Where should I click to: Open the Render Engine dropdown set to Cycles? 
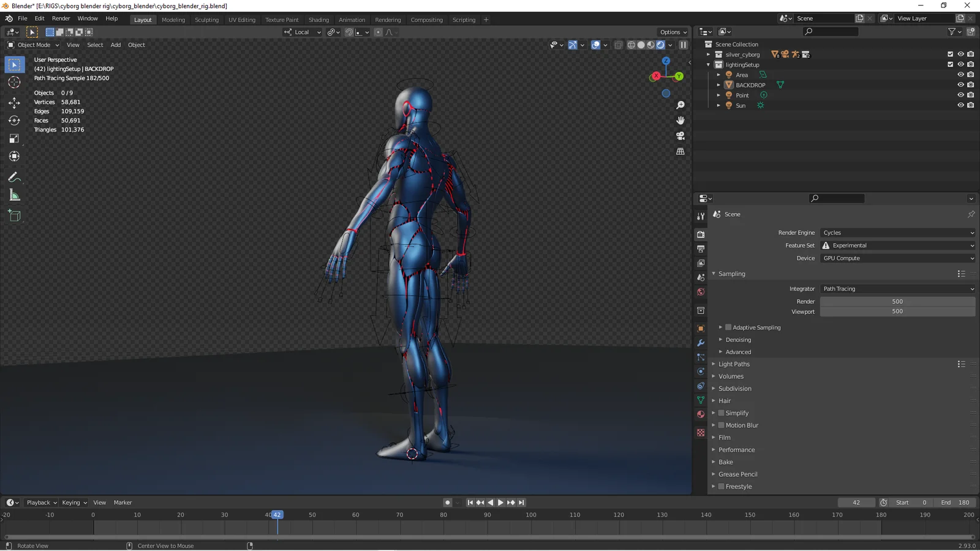(x=897, y=233)
